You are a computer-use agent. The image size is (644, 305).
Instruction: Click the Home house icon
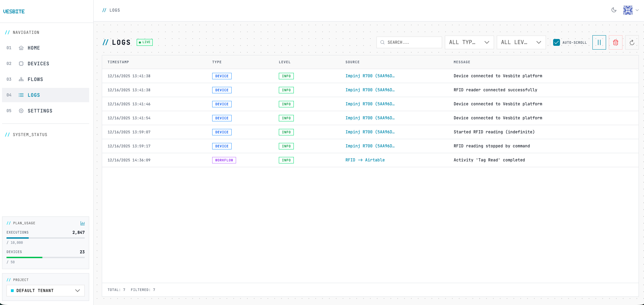(x=21, y=48)
